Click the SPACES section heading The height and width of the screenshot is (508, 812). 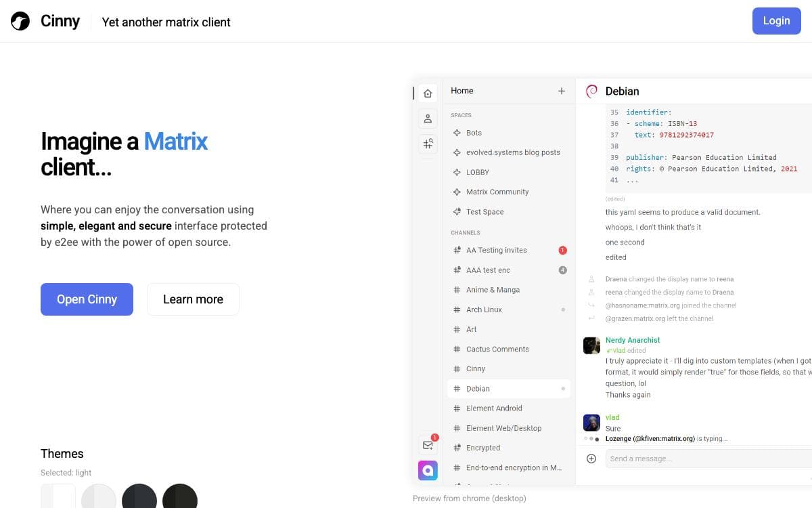(x=461, y=115)
